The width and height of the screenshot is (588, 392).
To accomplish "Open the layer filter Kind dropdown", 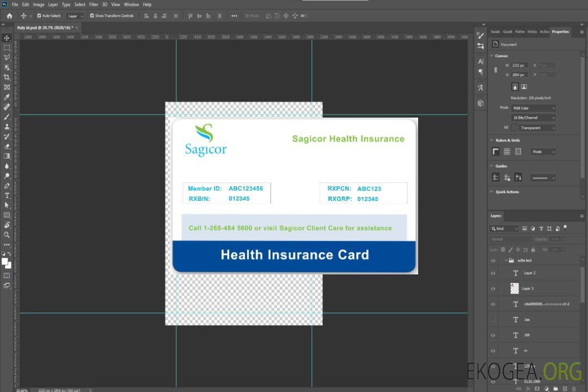I will [504, 229].
